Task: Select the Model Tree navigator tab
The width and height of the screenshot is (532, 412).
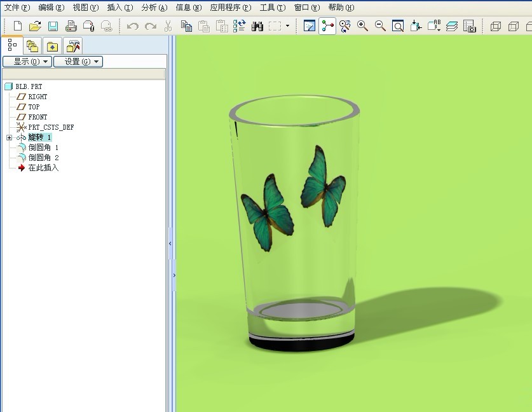Action: pos(12,45)
